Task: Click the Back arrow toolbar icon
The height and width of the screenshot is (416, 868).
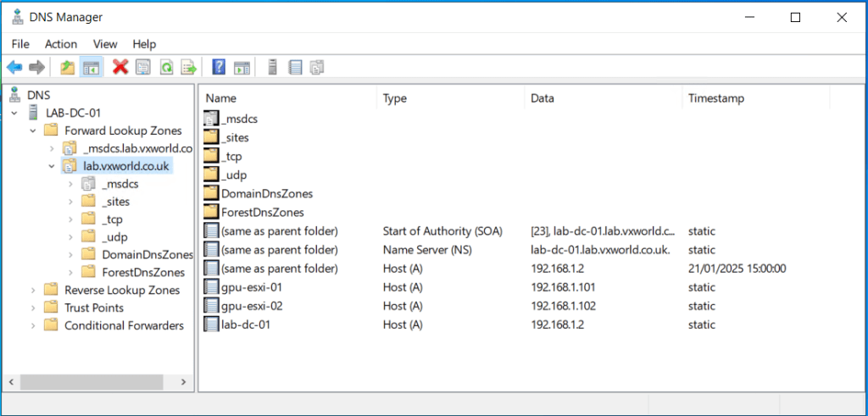Action: pos(14,67)
